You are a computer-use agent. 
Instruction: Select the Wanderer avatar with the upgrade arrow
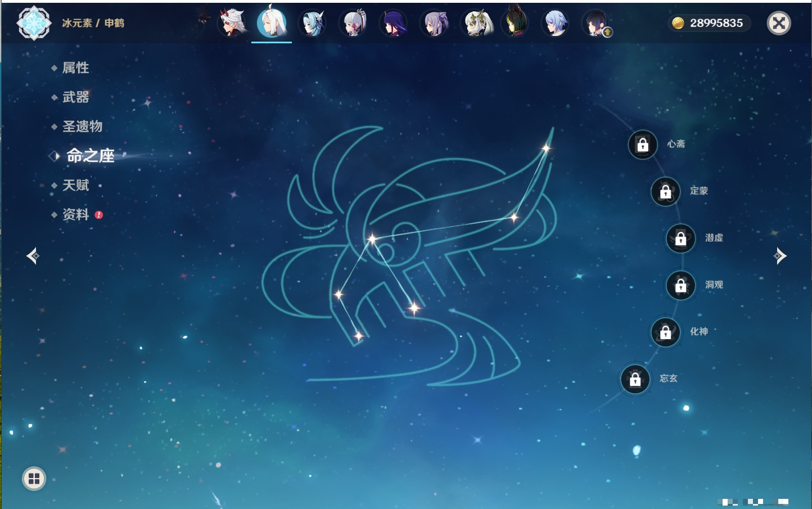click(x=596, y=23)
